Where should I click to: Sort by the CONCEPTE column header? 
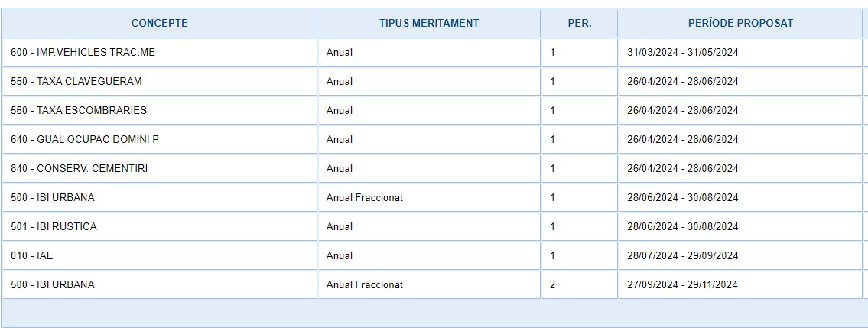point(159,23)
